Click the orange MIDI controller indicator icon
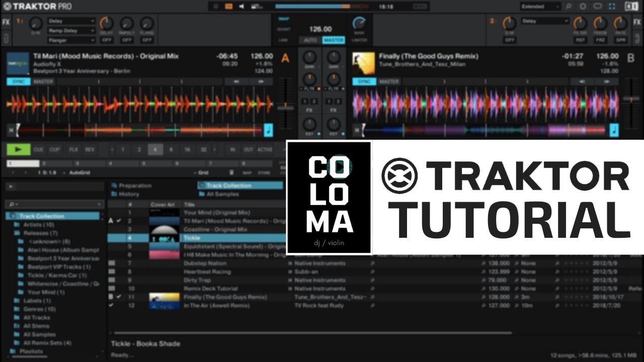This screenshot has height=362, width=644. click(229, 7)
